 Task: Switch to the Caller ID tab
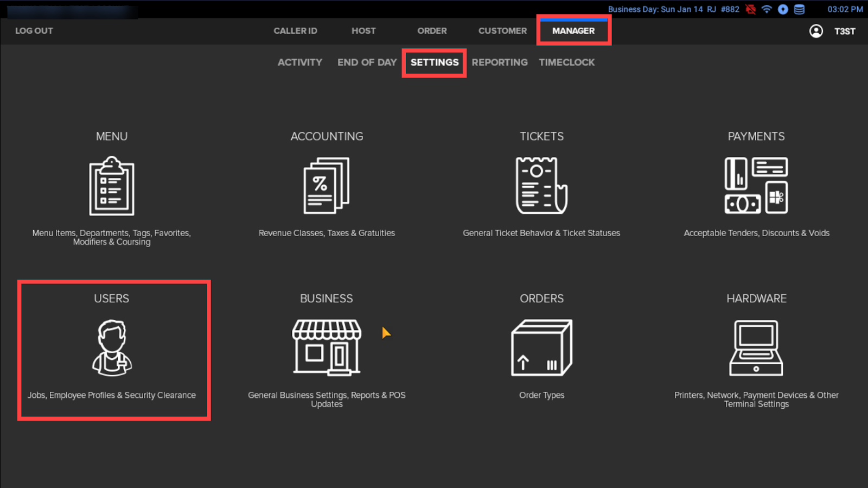point(295,31)
